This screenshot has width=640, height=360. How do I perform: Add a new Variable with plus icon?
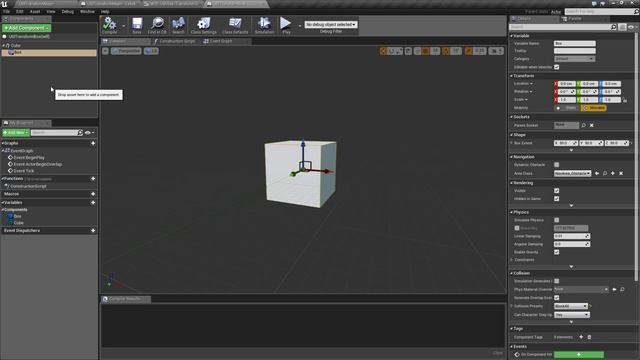click(93, 202)
